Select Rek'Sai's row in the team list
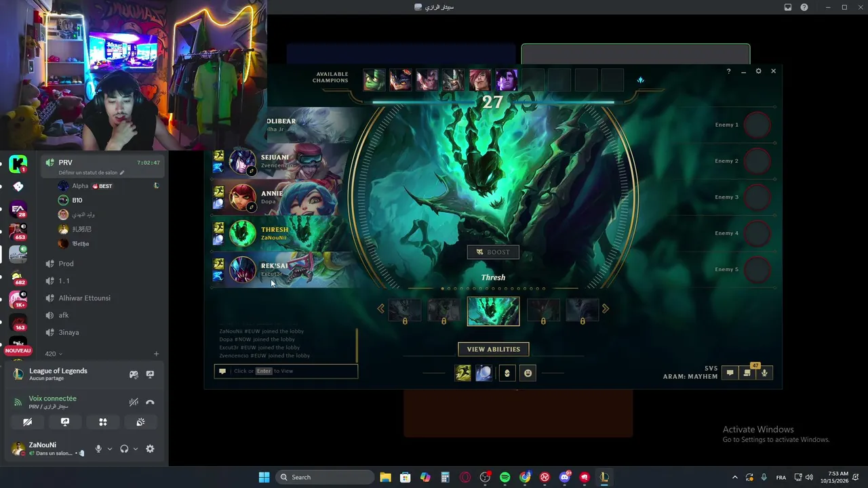 click(283, 269)
